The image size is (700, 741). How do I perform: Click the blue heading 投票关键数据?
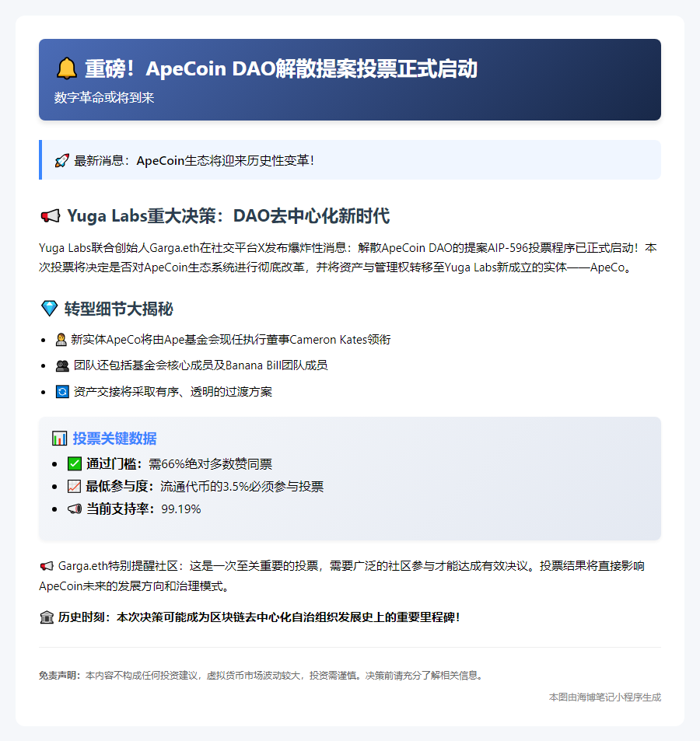point(114,439)
